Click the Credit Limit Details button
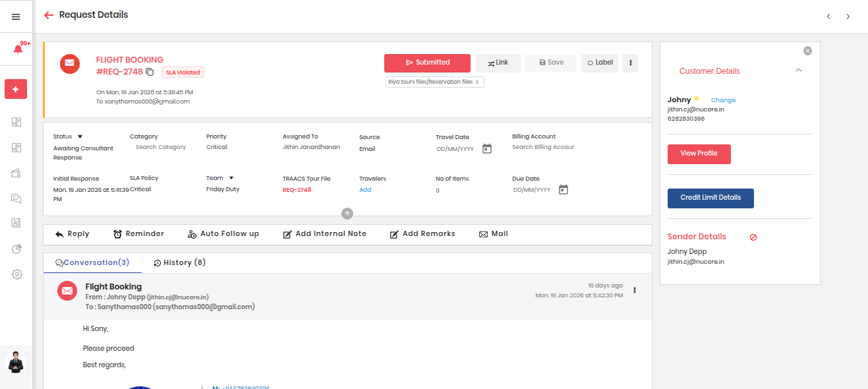This screenshot has width=868, height=389. pos(710,198)
